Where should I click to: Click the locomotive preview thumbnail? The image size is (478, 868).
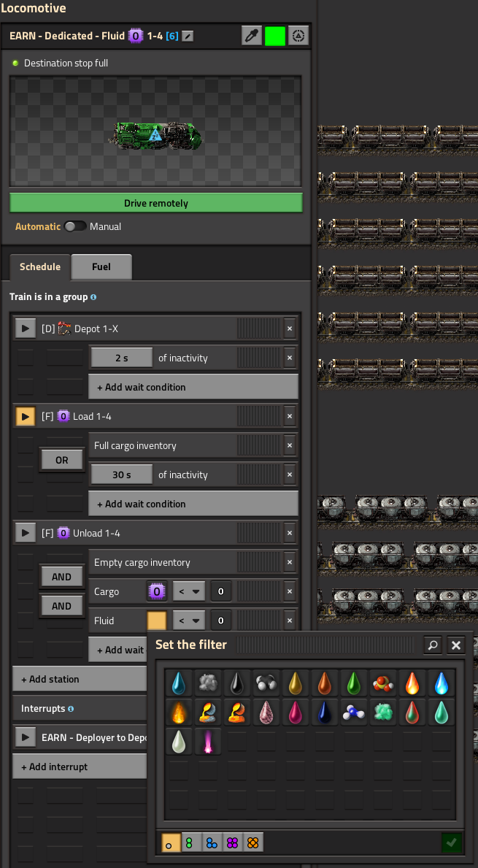[155, 131]
